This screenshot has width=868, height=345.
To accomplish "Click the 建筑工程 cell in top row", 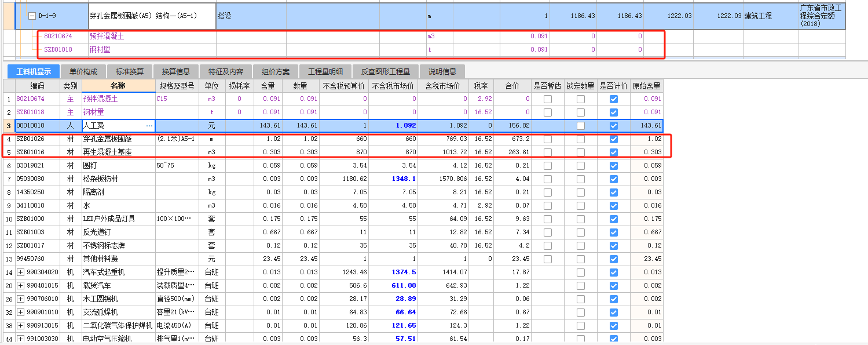I will (x=771, y=16).
